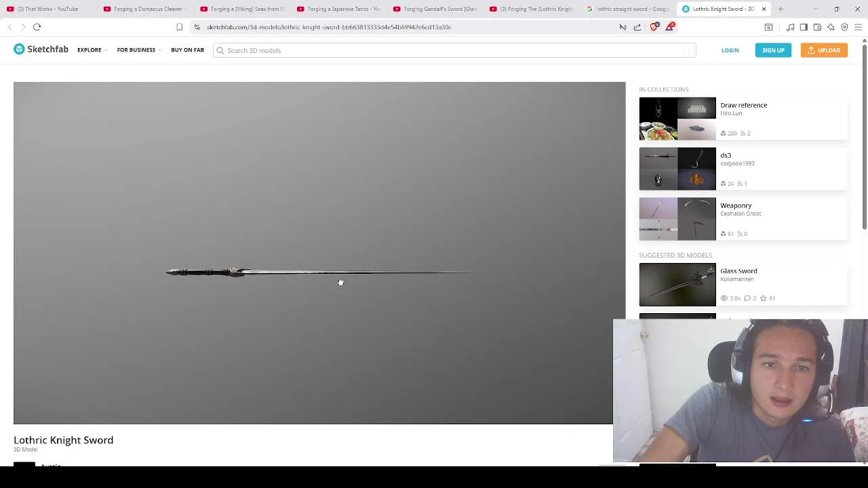Open Hiro.Lun author link
The width and height of the screenshot is (868, 488).
coord(731,113)
